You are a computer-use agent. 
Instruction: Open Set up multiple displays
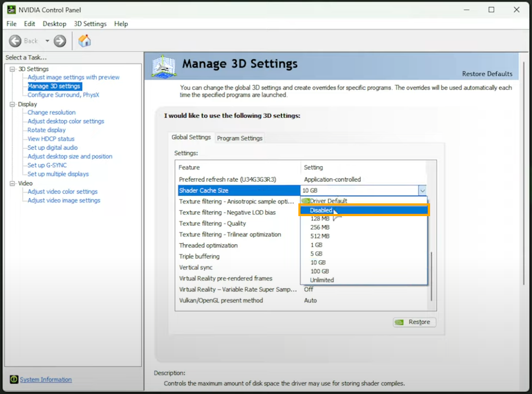point(58,174)
